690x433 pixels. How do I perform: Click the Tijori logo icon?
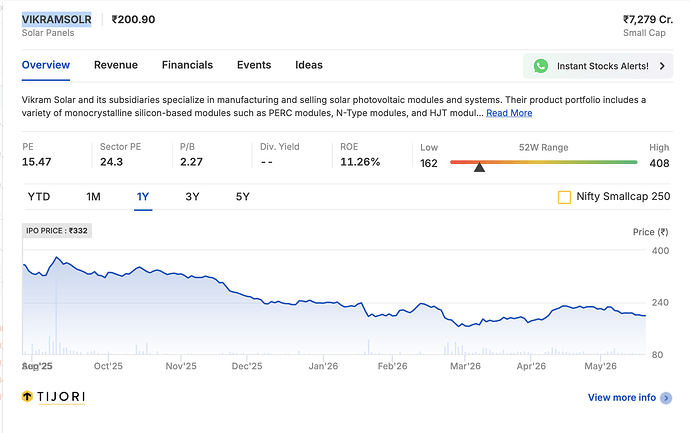point(27,396)
